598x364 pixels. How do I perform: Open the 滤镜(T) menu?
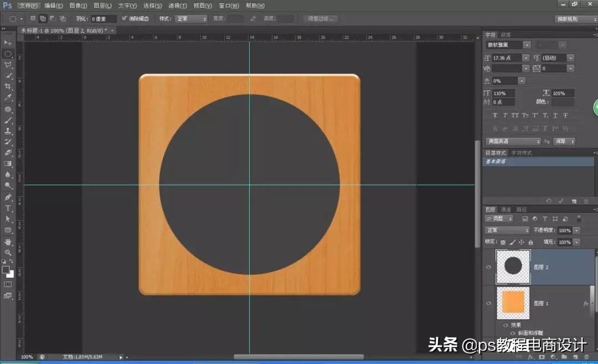pyautogui.click(x=177, y=6)
